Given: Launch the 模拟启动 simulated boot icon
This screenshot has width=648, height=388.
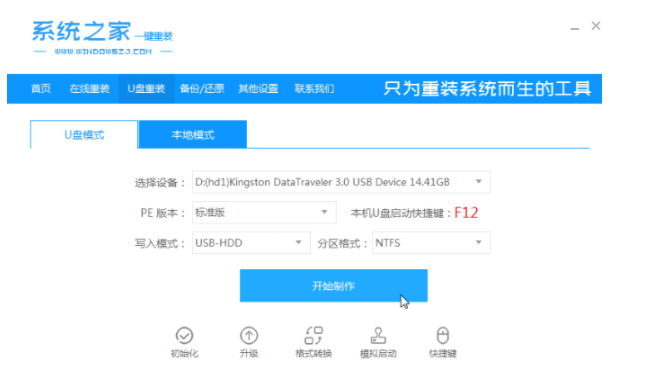Looking at the screenshot, I should point(378,336).
